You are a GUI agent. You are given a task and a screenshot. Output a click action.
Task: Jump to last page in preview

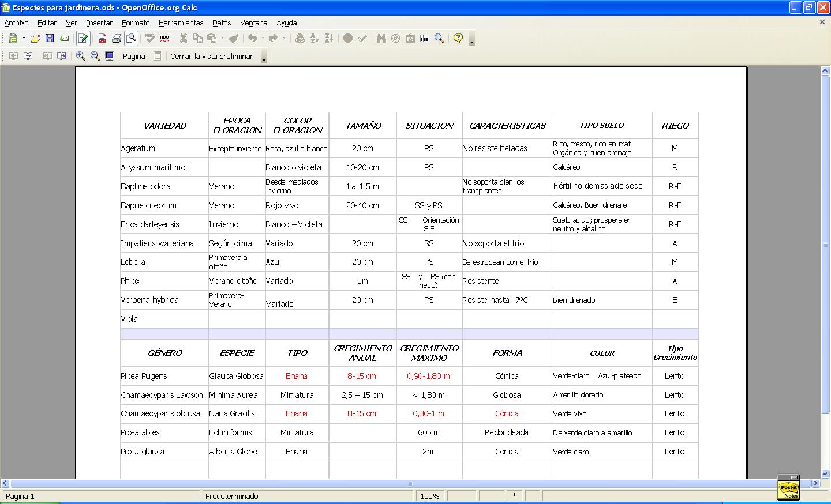pos(61,56)
